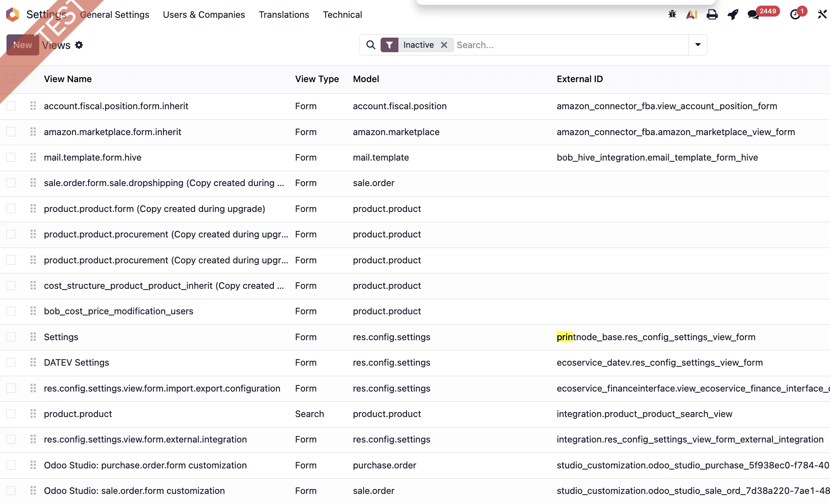Viewport: 830px width, 504px height.
Task: Tick checkbox for amazon.marketplace.form.inherit
Action: 11,132
